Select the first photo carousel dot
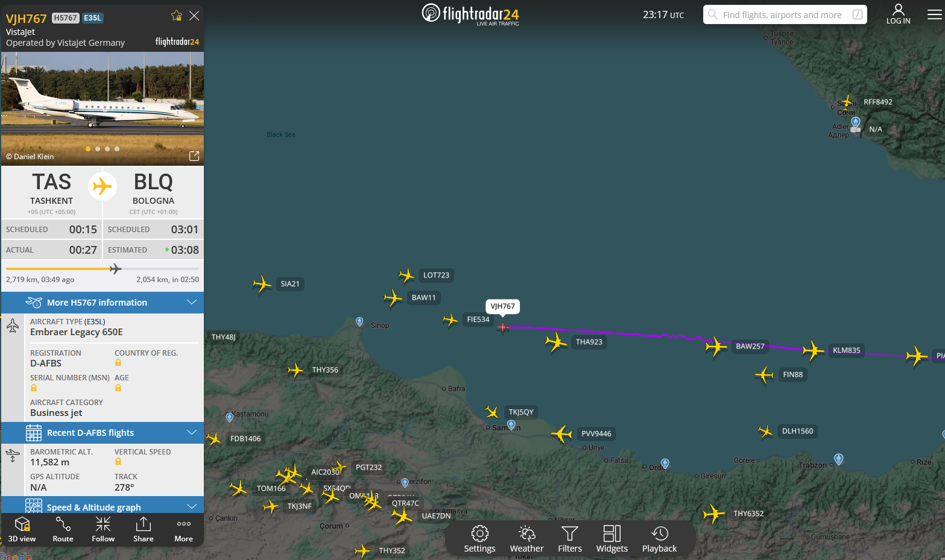The height and width of the screenshot is (560, 945). pos(88,149)
